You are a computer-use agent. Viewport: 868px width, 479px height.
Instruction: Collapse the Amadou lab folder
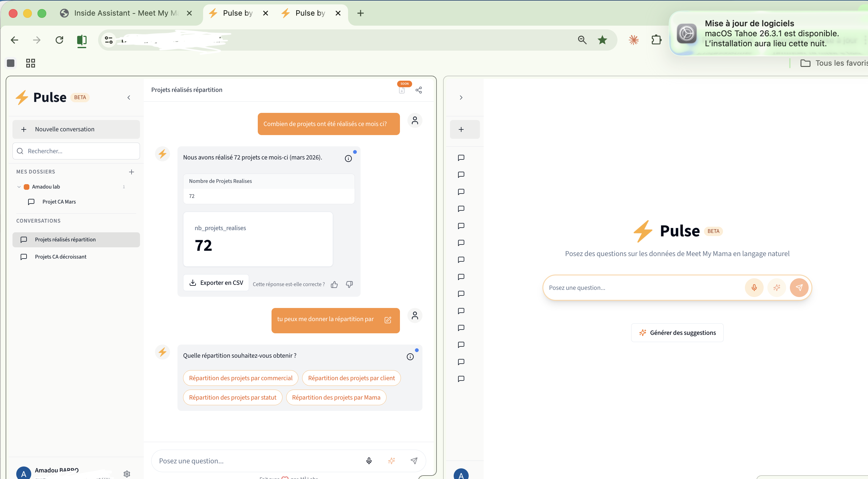coord(19,187)
